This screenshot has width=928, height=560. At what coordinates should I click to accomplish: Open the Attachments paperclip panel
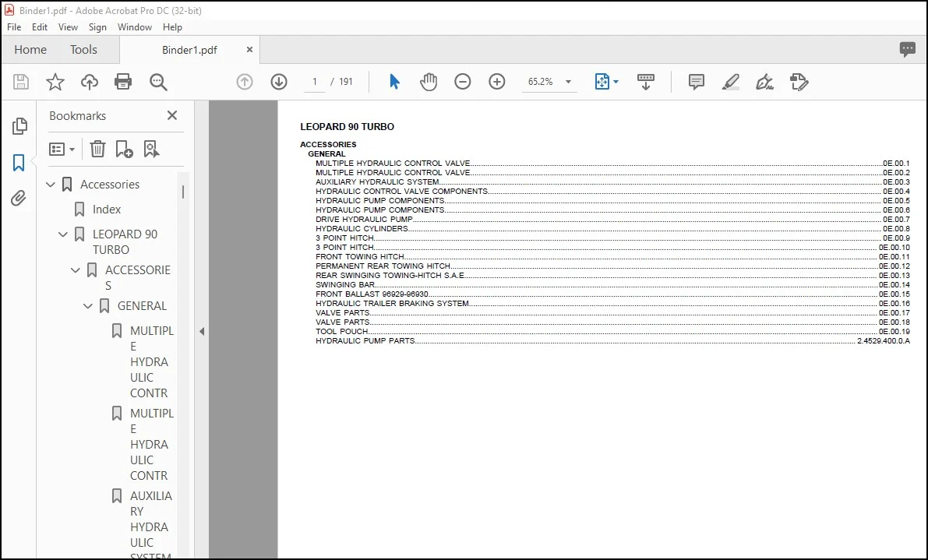coord(19,198)
